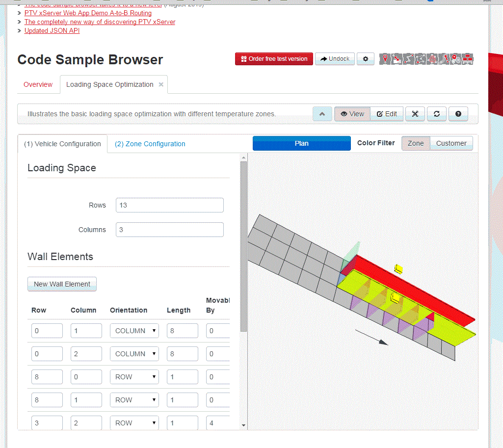
Task: Go to the Overview tab
Action: coord(38,84)
